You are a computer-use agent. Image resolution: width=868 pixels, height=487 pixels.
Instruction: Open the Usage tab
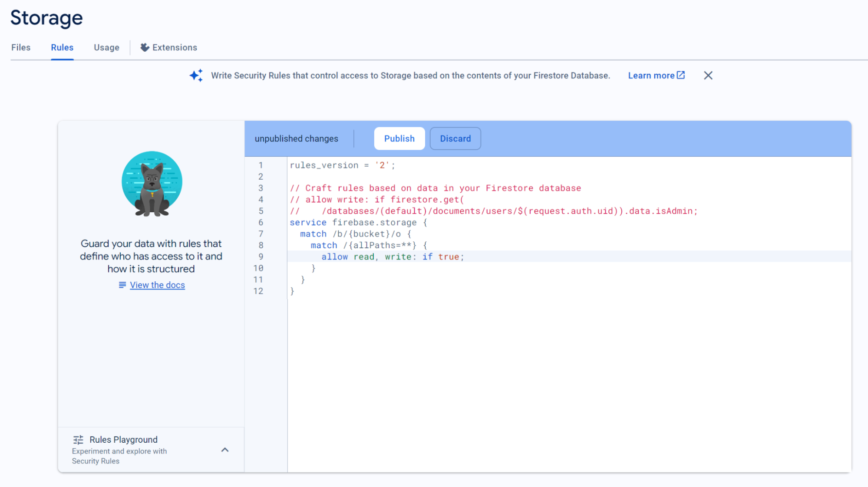[x=106, y=47]
